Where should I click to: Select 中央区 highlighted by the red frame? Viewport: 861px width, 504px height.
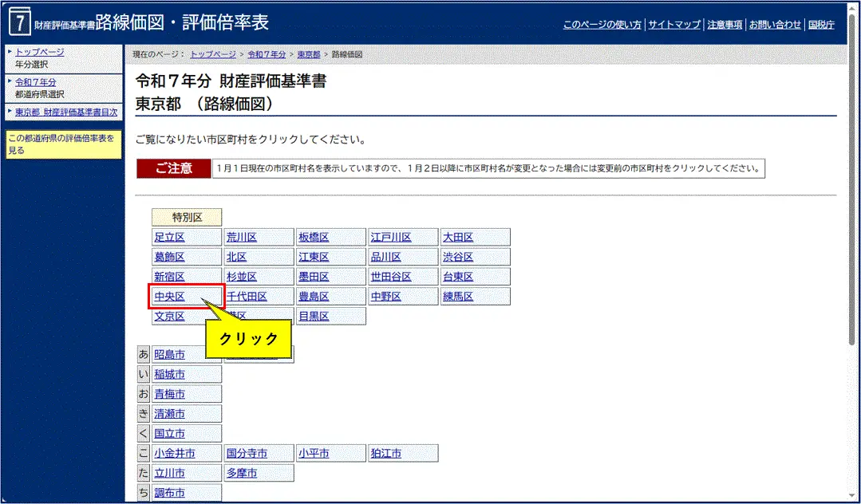coord(170,296)
